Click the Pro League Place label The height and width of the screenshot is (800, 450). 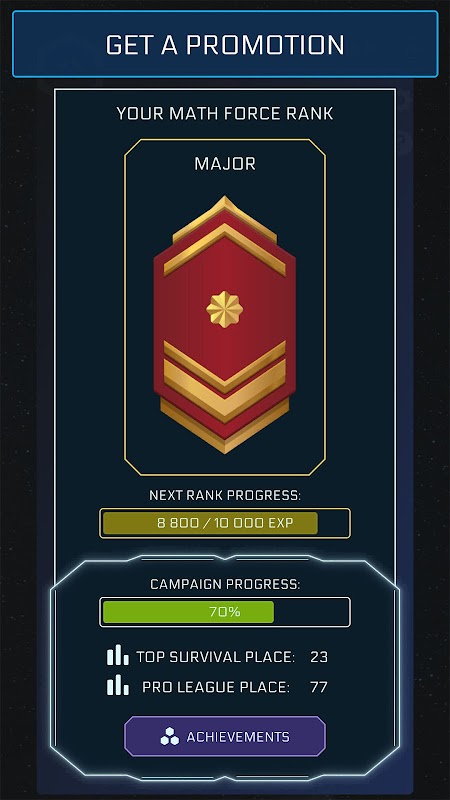pos(216,687)
